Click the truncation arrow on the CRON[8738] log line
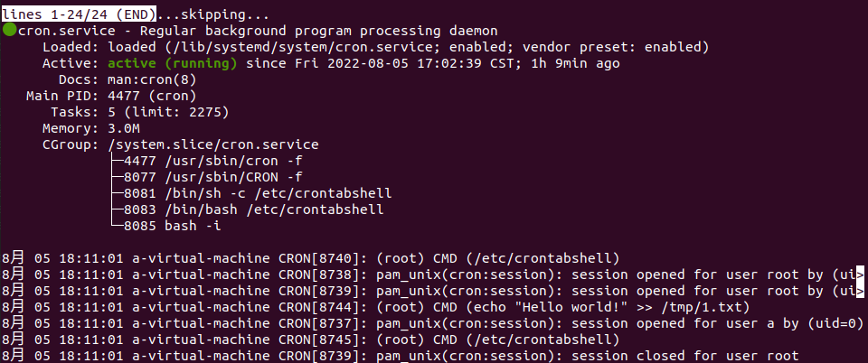868x363 pixels. [860, 275]
